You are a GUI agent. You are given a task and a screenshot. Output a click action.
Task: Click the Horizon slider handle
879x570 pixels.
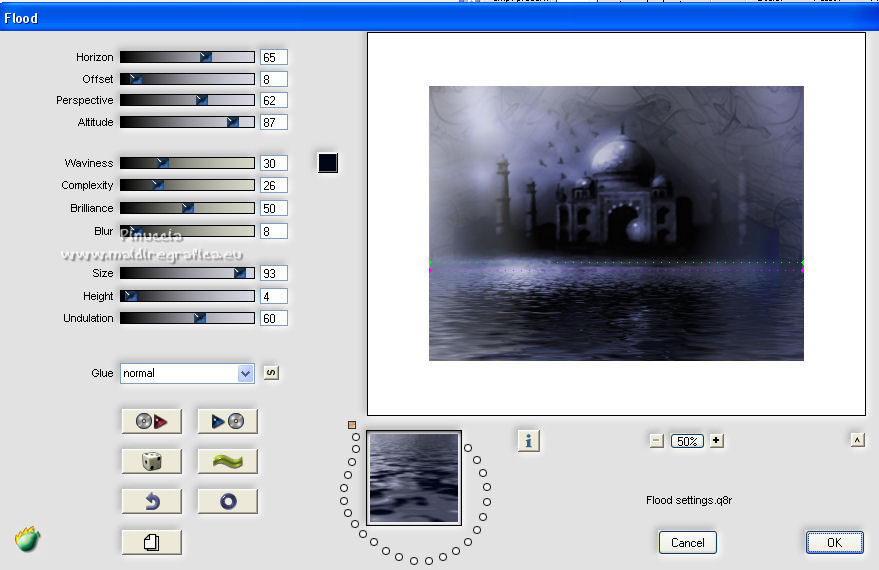206,57
